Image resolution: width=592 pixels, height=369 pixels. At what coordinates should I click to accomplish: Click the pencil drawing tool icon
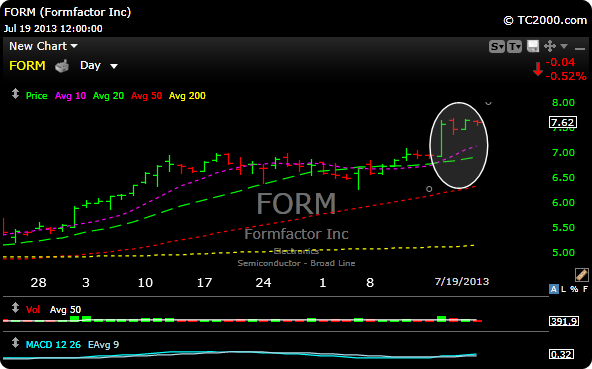pos(581,275)
